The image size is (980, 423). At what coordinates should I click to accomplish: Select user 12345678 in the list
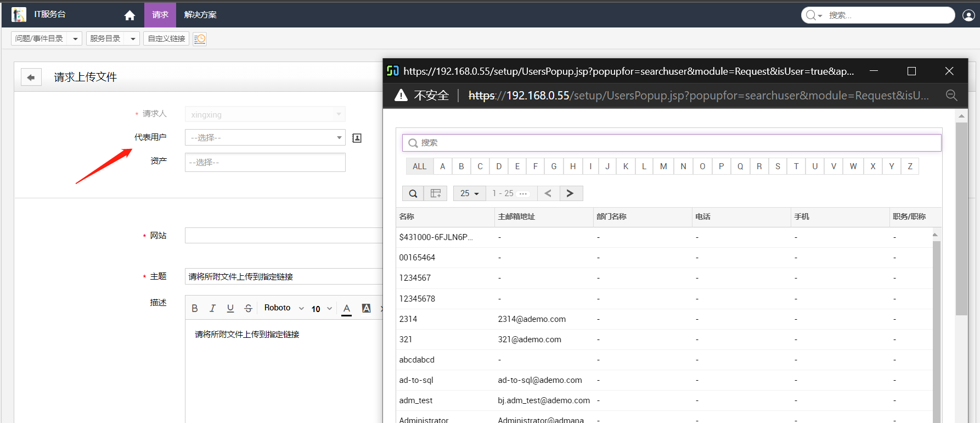tap(417, 299)
